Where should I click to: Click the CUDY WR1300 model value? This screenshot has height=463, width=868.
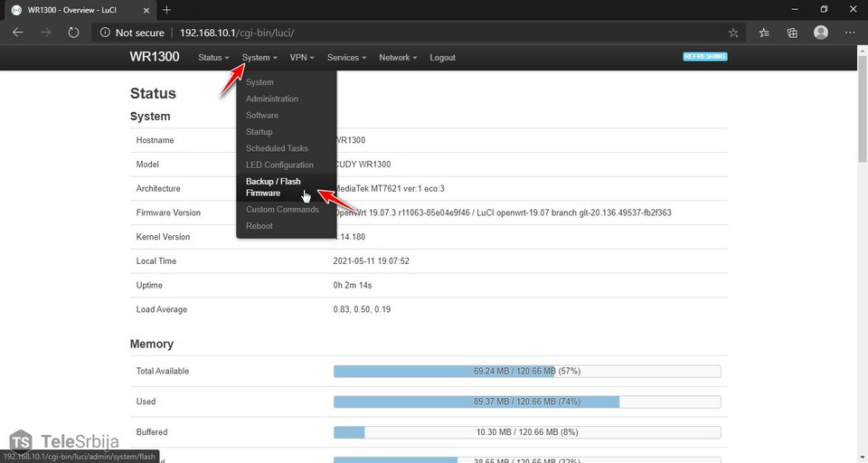pyautogui.click(x=363, y=165)
